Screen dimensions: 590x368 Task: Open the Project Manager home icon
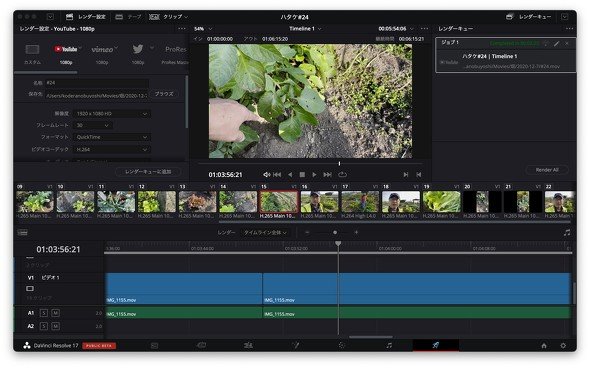(544, 345)
